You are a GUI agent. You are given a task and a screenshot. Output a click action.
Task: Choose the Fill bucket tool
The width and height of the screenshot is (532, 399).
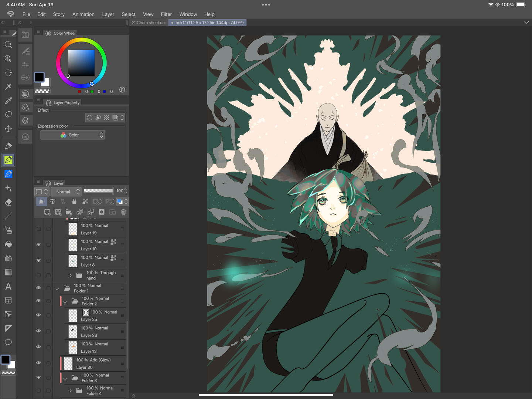click(8, 244)
